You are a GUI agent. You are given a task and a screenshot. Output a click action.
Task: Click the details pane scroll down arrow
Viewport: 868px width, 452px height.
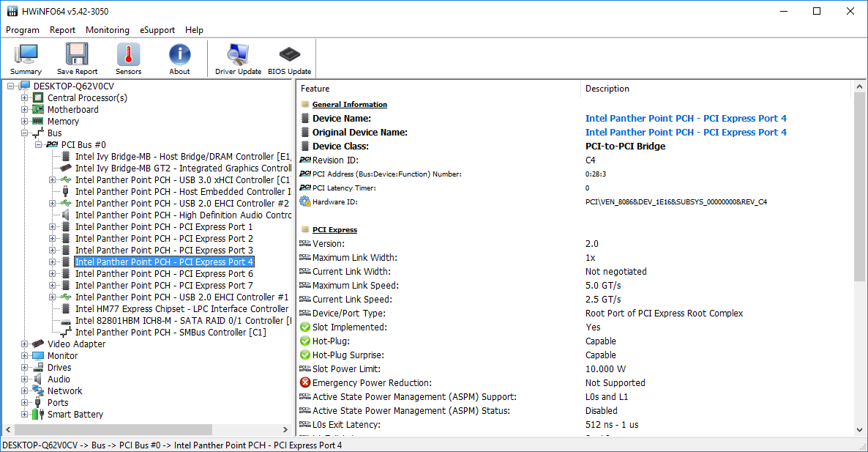click(859, 430)
